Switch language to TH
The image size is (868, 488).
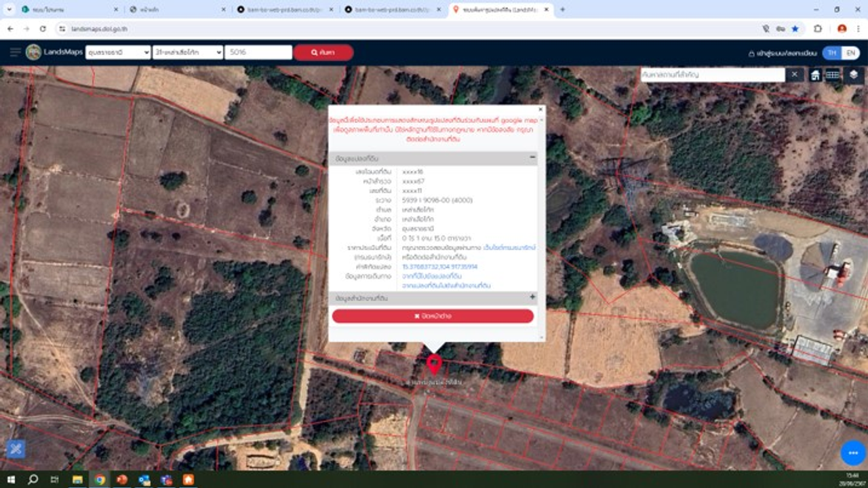831,53
